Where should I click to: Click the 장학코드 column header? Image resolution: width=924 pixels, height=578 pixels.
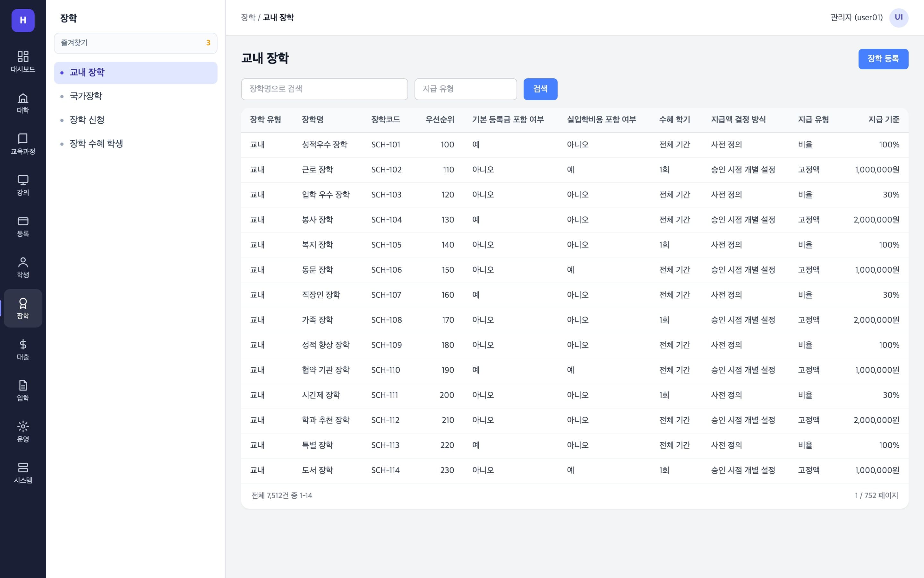(x=386, y=120)
